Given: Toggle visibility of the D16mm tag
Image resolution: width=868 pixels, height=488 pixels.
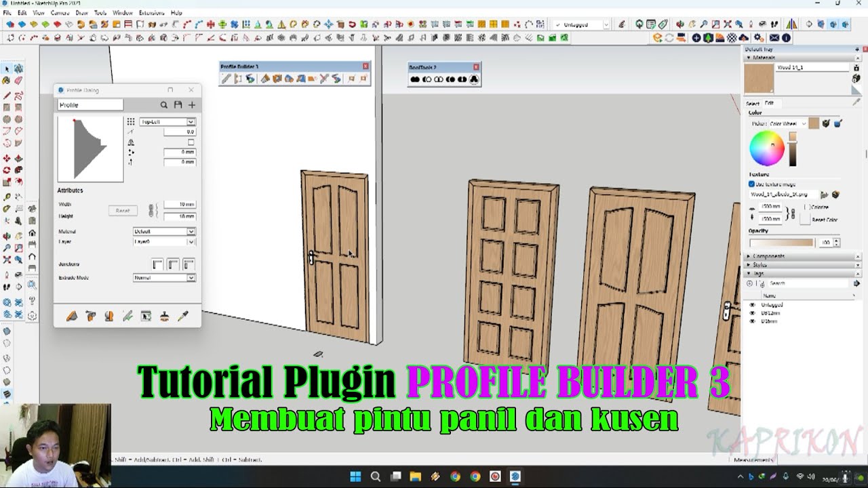Looking at the screenshot, I should 752,321.
